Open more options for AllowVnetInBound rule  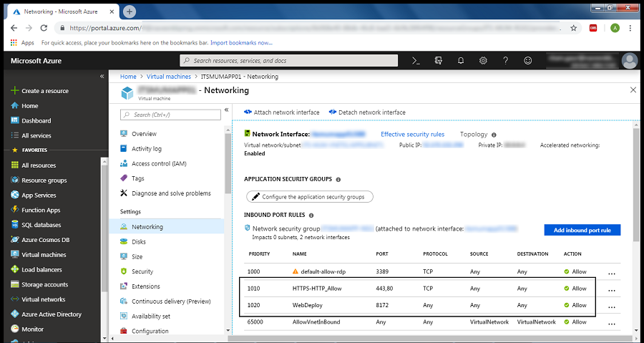(612, 324)
